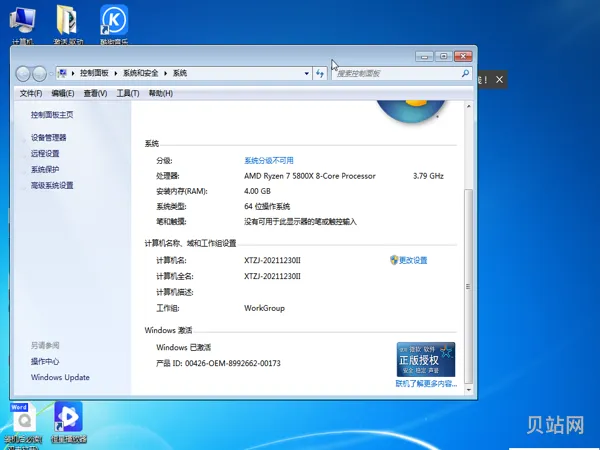Click the 系统 breadcrumb
This screenshot has height=450, width=600.
pos(180,73)
